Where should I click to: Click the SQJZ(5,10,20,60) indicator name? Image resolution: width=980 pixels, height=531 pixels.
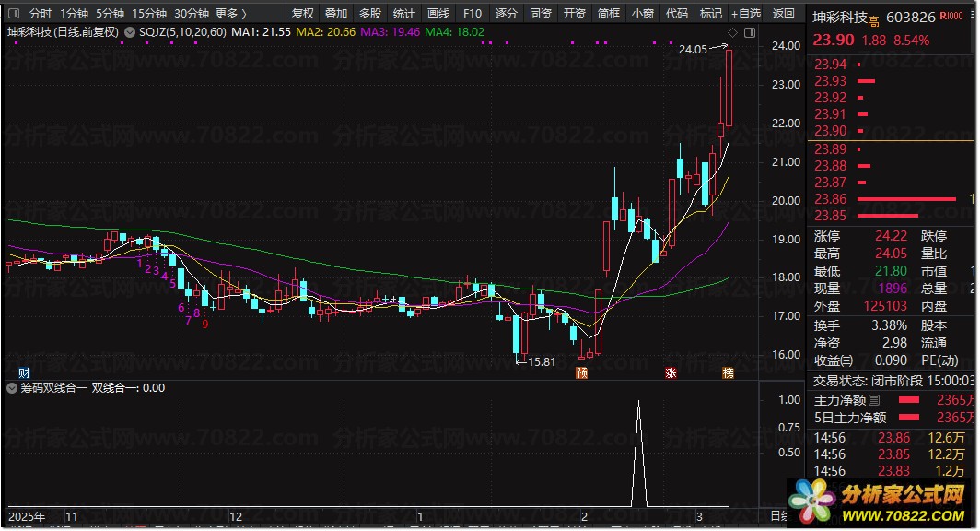click(x=182, y=32)
